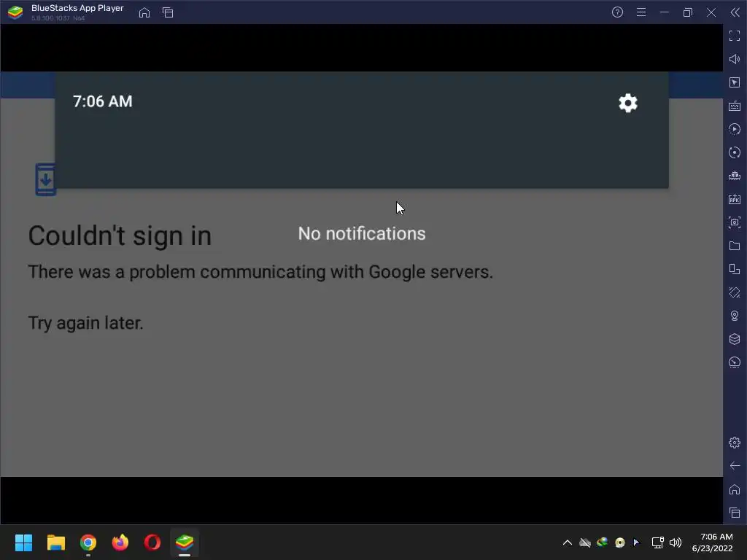
Task: Click the 7:06 AM time in notification shade
Action: tap(102, 101)
